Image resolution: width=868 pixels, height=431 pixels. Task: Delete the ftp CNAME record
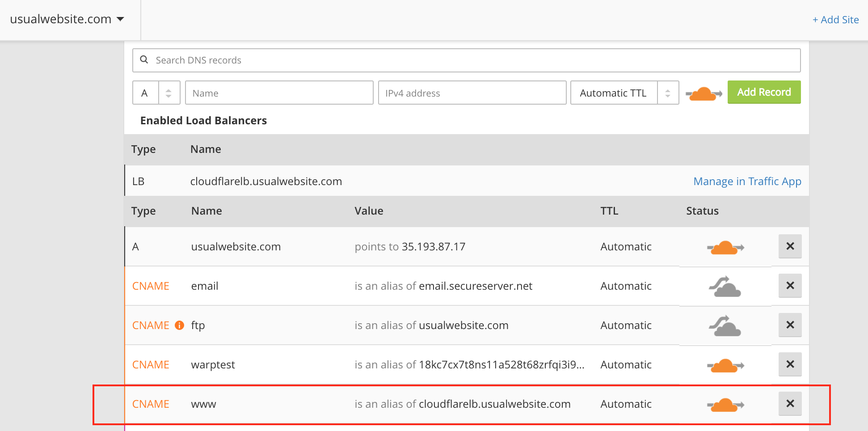[790, 325]
